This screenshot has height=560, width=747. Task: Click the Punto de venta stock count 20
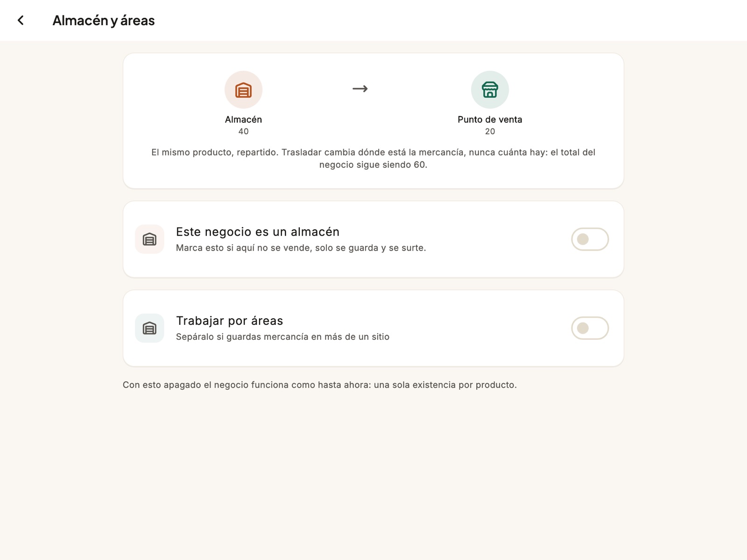(490, 132)
